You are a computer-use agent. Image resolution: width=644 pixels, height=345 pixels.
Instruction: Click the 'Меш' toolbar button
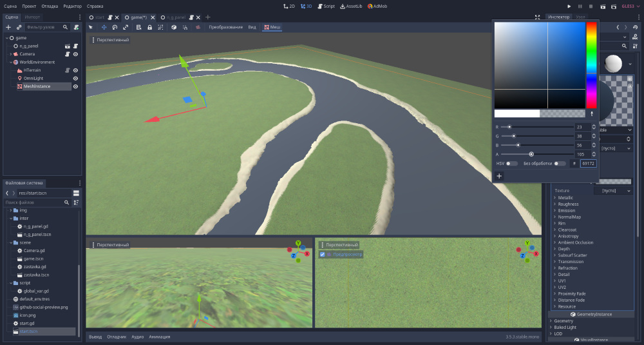pos(271,27)
